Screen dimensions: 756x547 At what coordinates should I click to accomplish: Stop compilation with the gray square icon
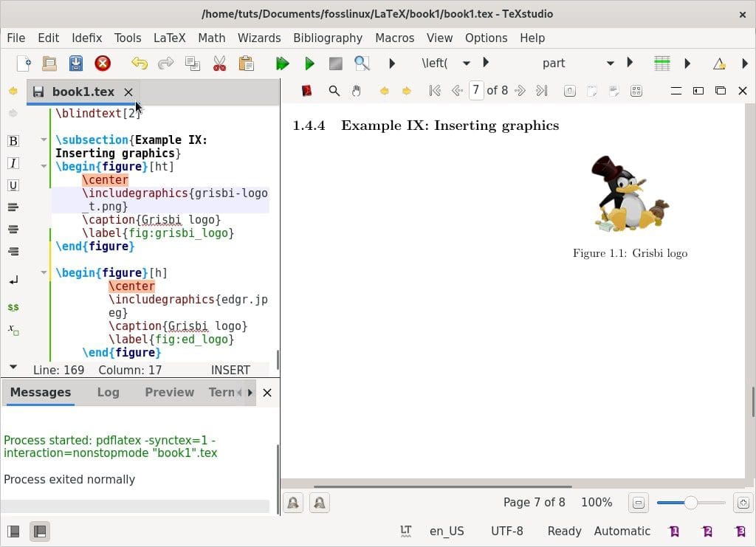coord(335,63)
